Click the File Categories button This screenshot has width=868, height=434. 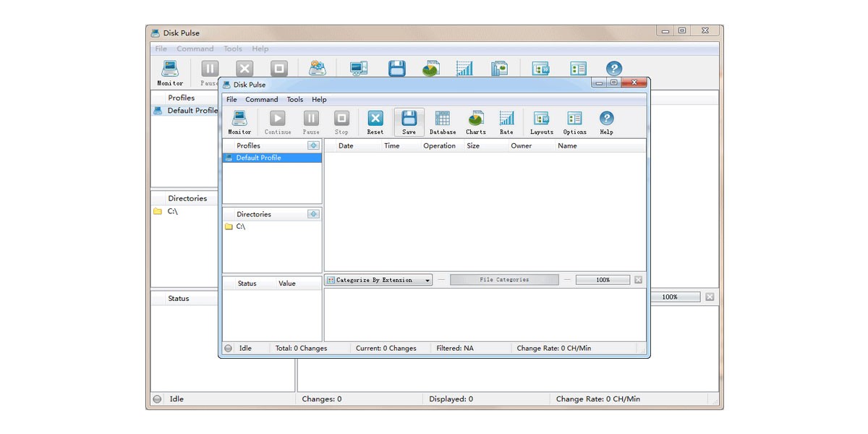pyautogui.click(x=504, y=280)
